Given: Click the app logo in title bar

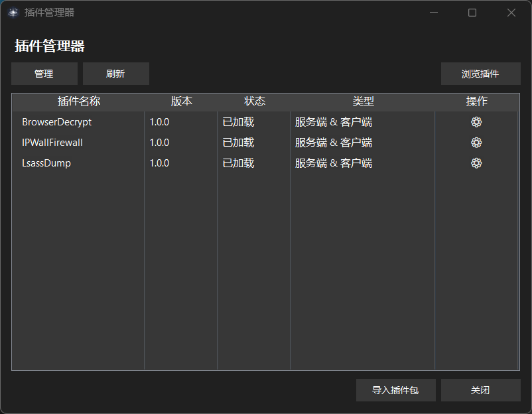Looking at the screenshot, I should pos(13,13).
